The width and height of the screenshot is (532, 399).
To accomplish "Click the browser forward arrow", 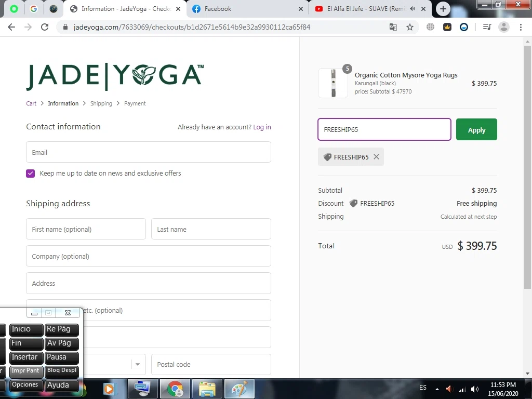I will point(28,27).
